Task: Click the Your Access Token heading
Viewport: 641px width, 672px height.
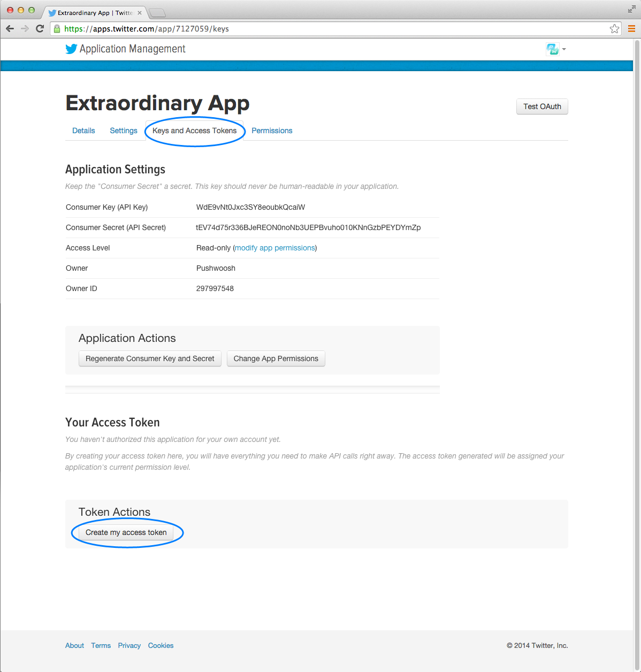Action: point(112,423)
